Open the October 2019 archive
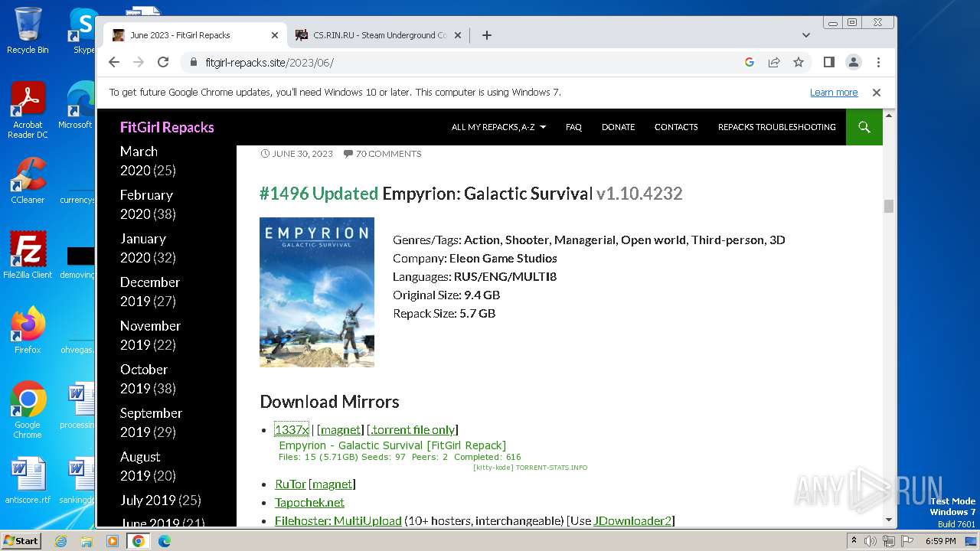980x551 pixels. coord(144,379)
